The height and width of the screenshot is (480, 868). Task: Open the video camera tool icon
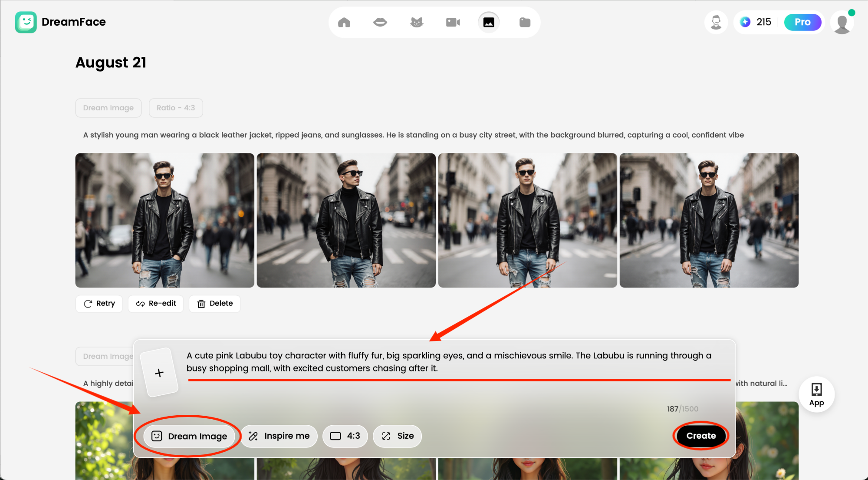pyautogui.click(x=453, y=22)
